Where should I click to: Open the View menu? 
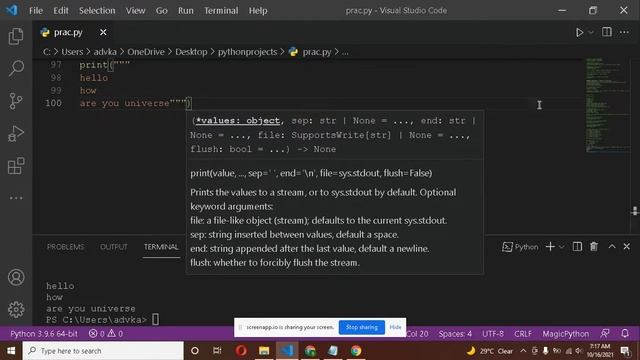(x=135, y=11)
